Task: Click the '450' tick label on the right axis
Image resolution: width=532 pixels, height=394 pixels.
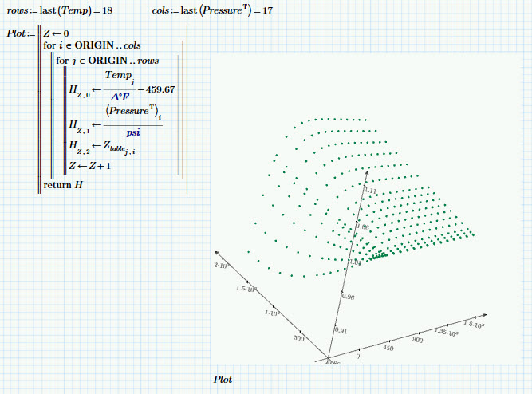Action: coord(388,348)
